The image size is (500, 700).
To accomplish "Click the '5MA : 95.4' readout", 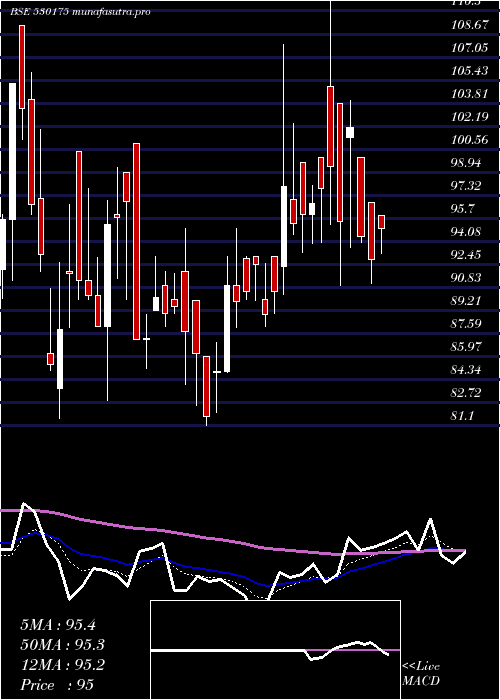I will pos(58,625).
